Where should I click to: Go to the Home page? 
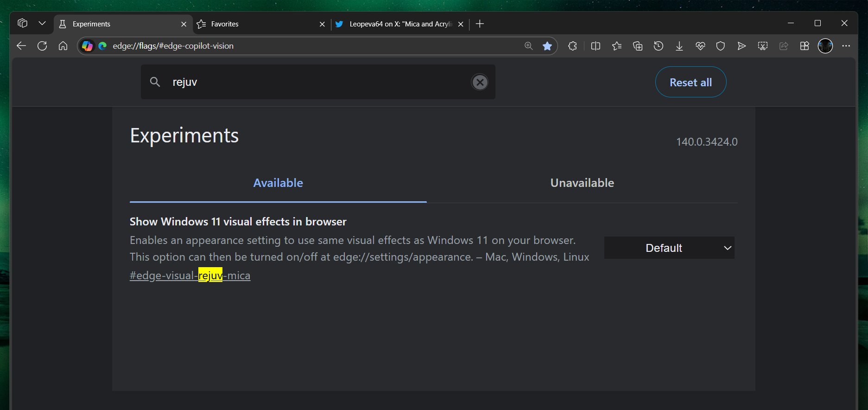pos(63,46)
